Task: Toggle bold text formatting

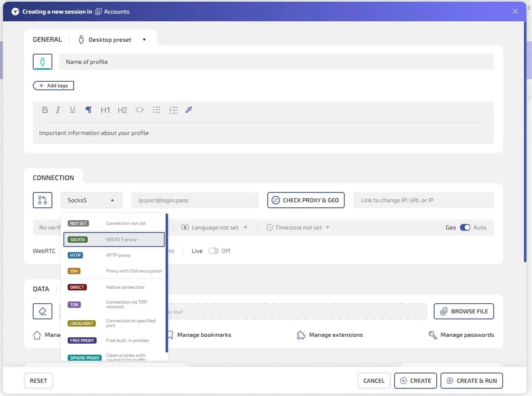Action: (45, 110)
